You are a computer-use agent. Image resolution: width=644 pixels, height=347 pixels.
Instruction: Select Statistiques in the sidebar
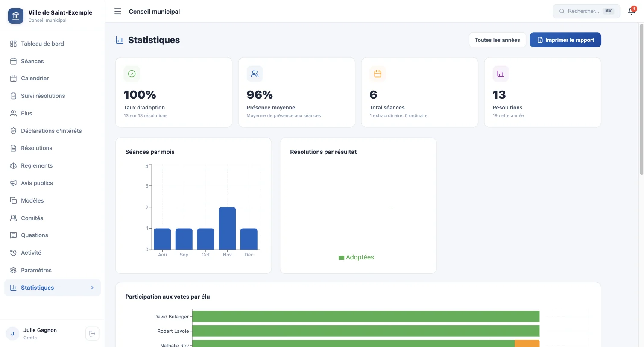pos(53,288)
